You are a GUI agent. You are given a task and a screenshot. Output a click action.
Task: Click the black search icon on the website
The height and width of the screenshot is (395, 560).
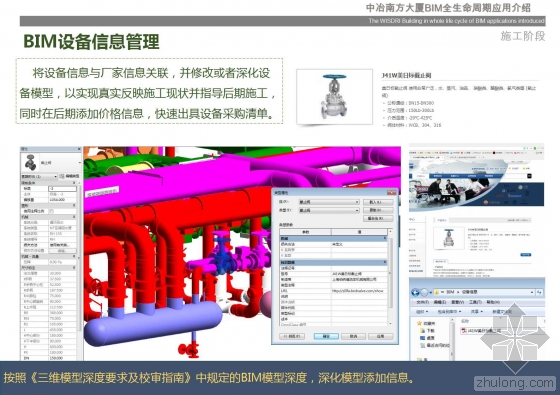point(530,176)
